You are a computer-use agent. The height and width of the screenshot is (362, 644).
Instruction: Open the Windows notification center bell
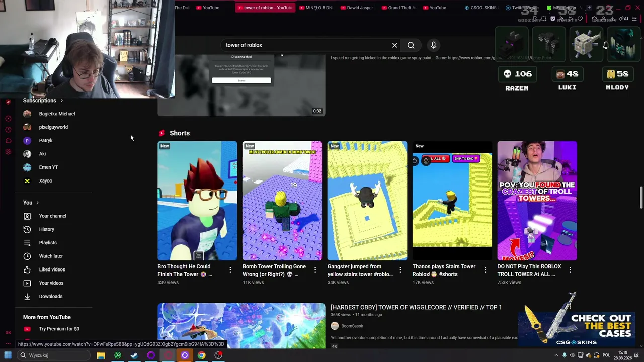(636, 355)
